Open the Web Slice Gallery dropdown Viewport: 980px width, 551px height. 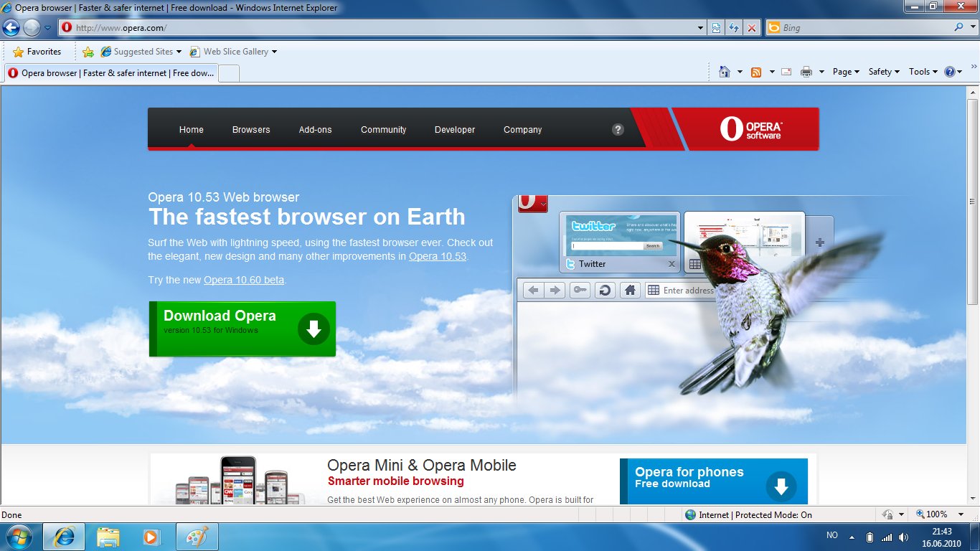pyautogui.click(x=233, y=52)
